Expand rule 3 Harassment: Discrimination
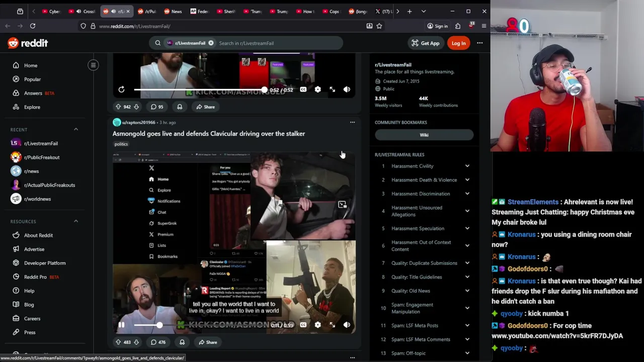Viewport: 644px width, 362px height. click(424, 194)
